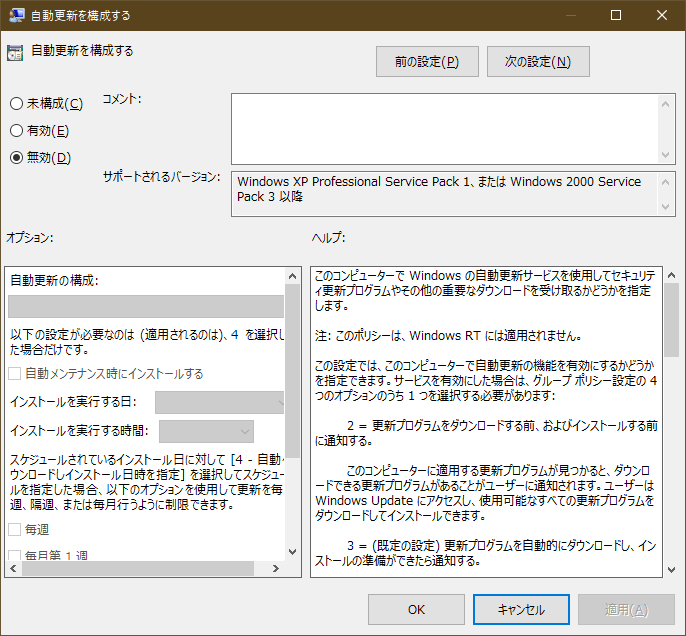Close the 自動更新を構成する dialog
This screenshot has height=636, width=686.
tap(662, 15)
